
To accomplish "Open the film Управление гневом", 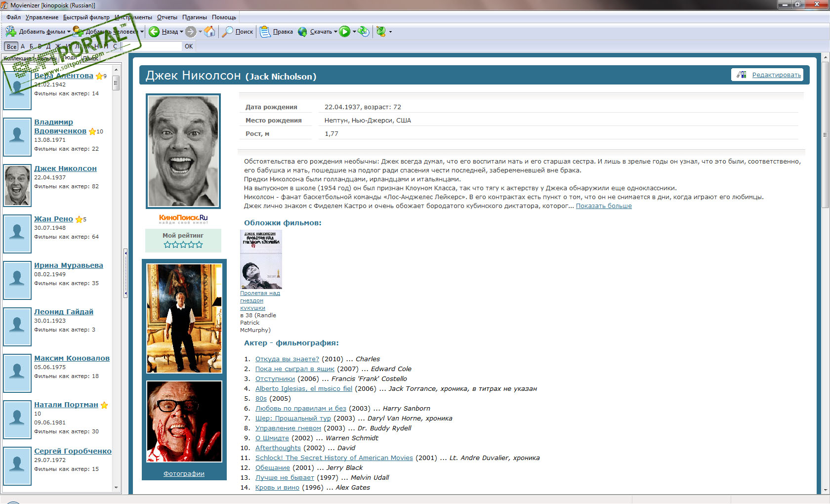I will pyautogui.click(x=288, y=428).
